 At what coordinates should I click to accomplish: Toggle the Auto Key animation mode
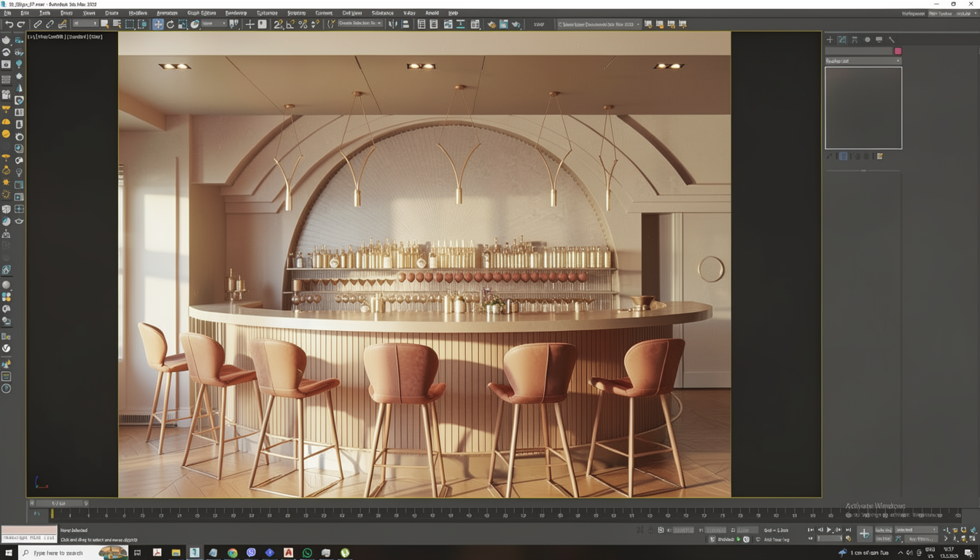(x=883, y=530)
